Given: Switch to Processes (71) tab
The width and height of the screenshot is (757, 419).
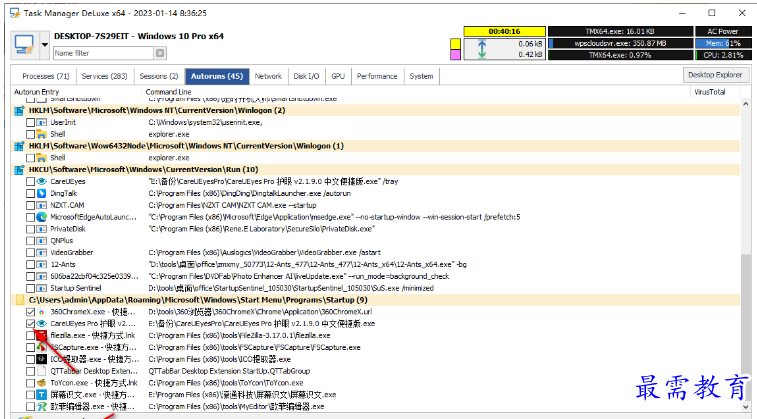Looking at the screenshot, I should pos(46,76).
